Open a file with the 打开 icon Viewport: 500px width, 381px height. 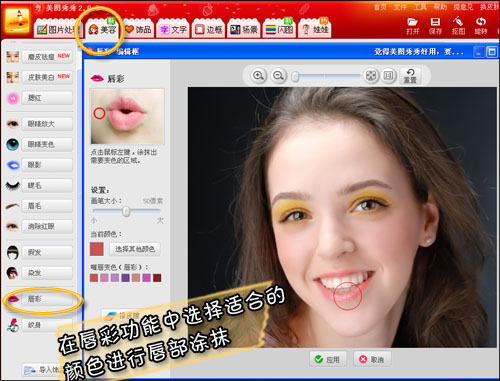(412, 26)
